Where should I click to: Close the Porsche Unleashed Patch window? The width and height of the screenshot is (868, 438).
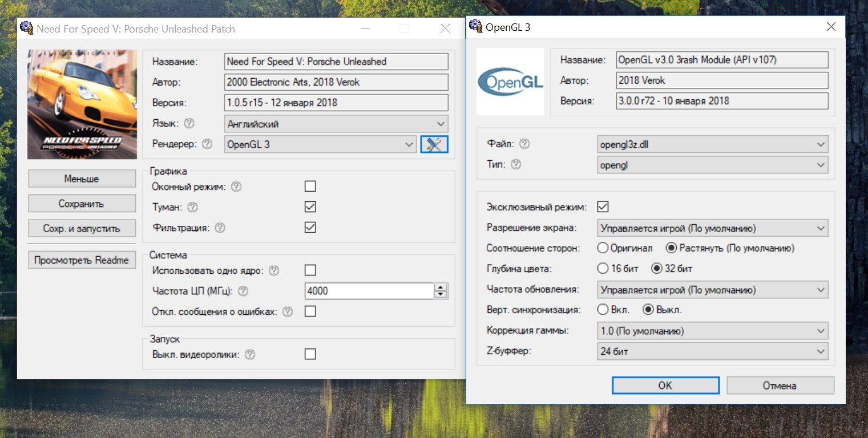(x=446, y=29)
